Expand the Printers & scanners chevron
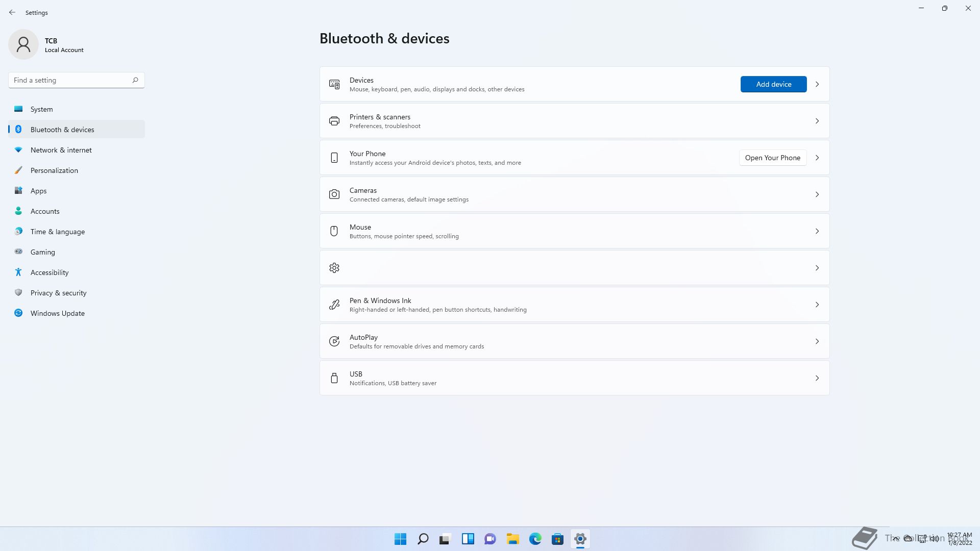980x551 pixels. point(817,121)
